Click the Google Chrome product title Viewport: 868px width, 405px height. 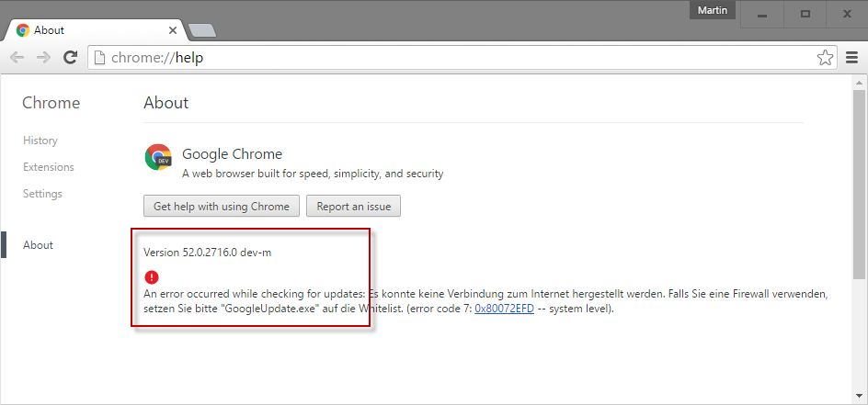click(x=232, y=153)
